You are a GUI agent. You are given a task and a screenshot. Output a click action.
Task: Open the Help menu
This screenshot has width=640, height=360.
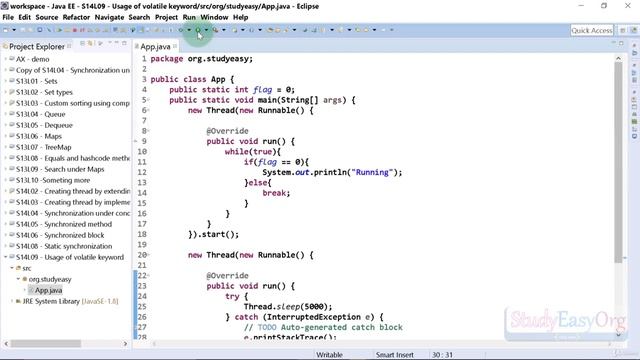pyautogui.click(x=240, y=17)
